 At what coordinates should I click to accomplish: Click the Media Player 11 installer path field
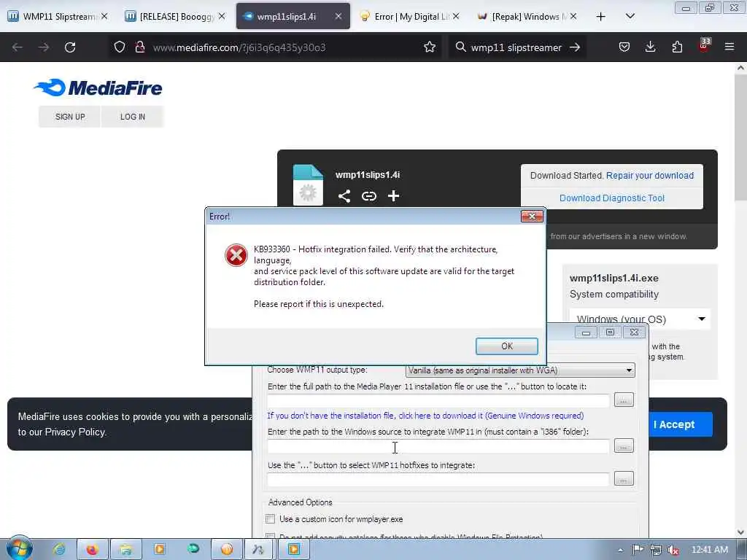click(438, 400)
